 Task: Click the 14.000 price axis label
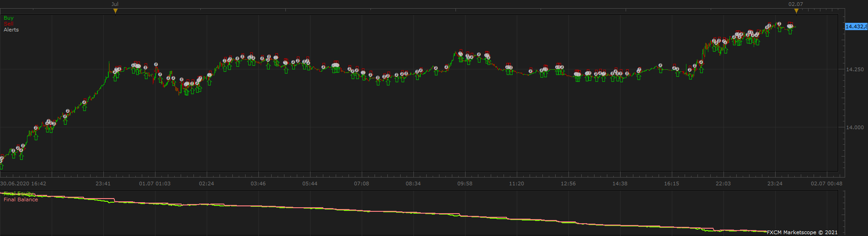[855, 127]
